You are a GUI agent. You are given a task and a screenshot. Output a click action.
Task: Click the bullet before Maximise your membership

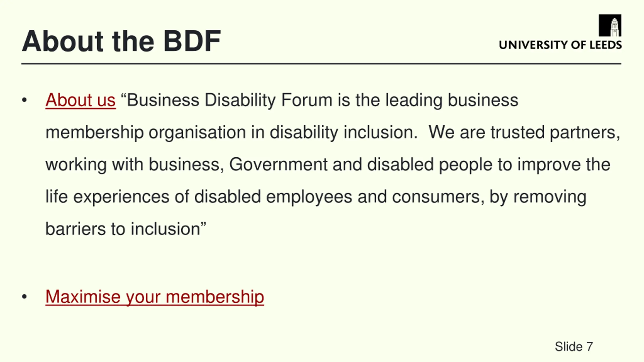click(24, 297)
